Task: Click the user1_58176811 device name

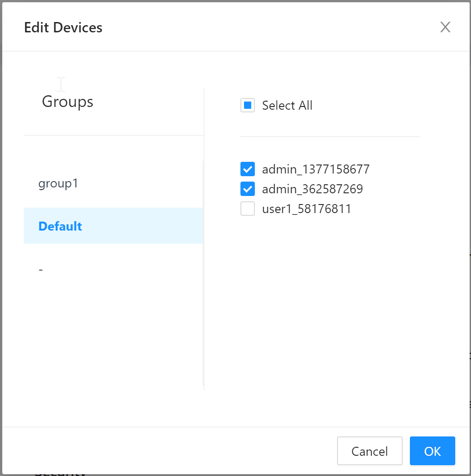Action: click(x=307, y=209)
